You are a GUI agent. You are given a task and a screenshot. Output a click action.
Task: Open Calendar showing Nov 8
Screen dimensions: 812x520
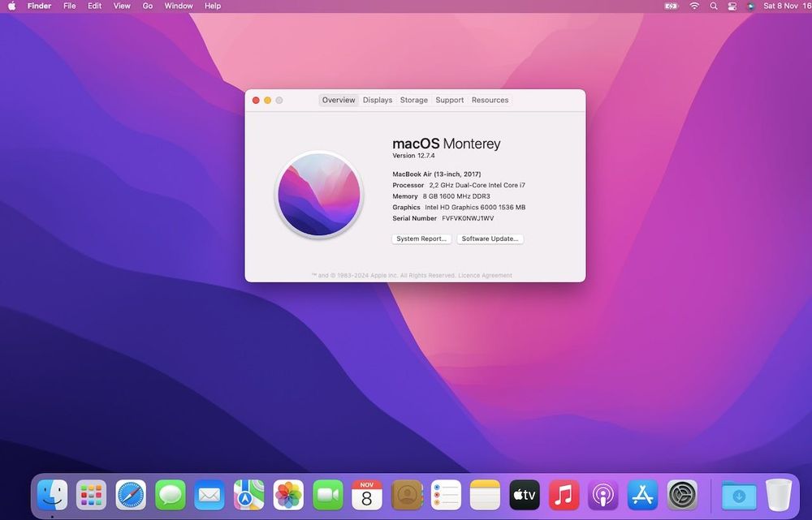pyautogui.click(x=367, y=495)
